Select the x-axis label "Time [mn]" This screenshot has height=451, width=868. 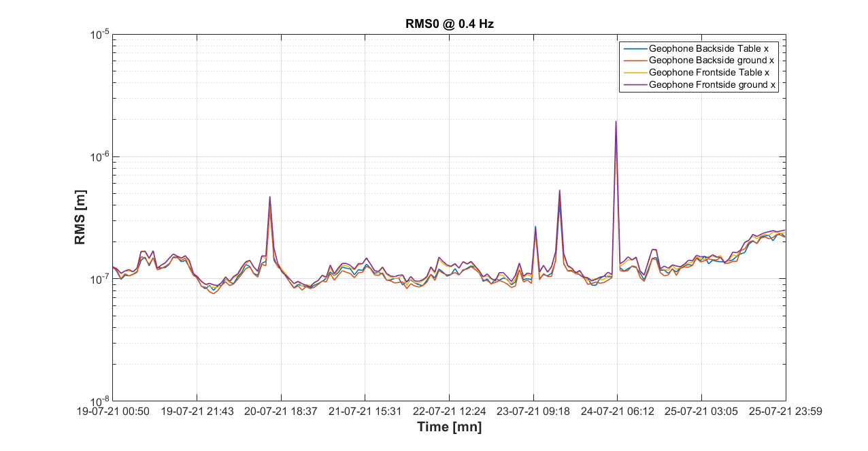(449, 427)
